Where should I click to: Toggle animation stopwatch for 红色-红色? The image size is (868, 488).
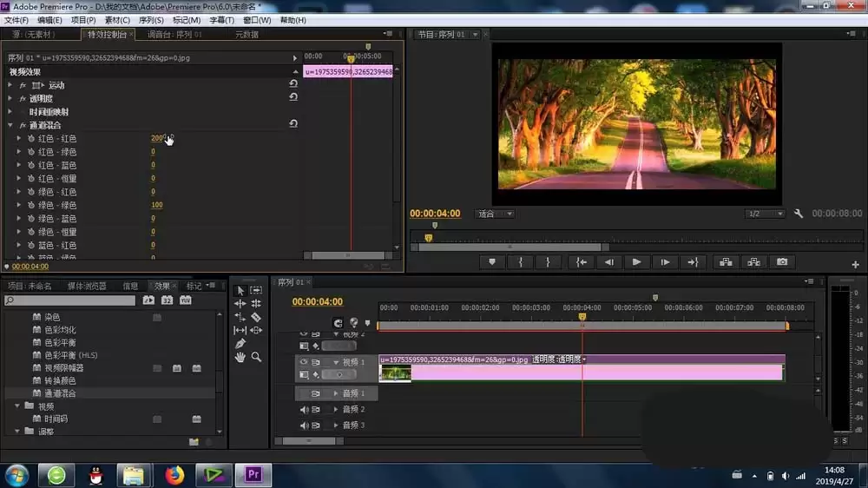coord(31,138)
